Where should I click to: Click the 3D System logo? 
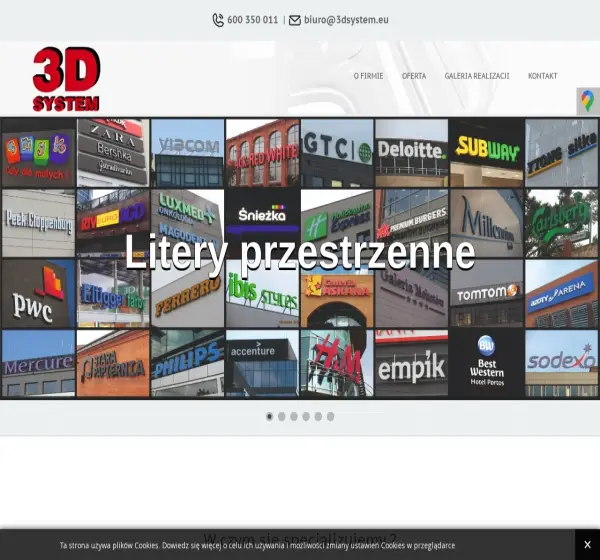click(x=66, y=79)
